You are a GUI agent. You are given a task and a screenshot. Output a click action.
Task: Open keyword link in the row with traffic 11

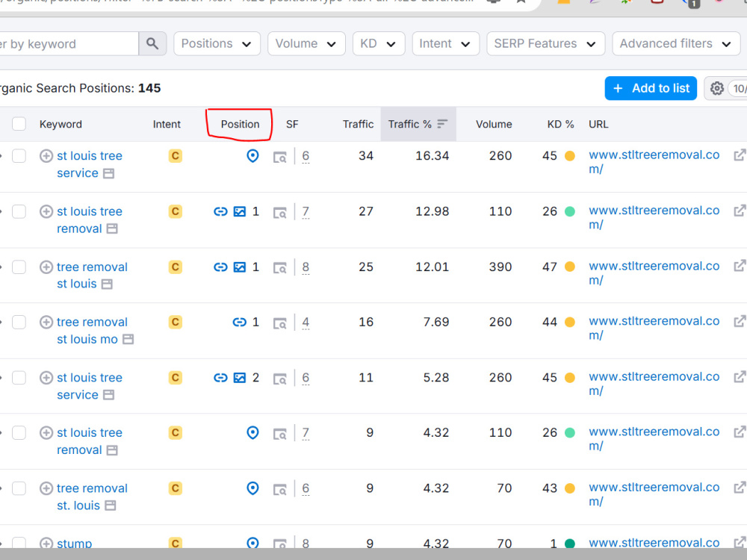click(x=90, y=386)
